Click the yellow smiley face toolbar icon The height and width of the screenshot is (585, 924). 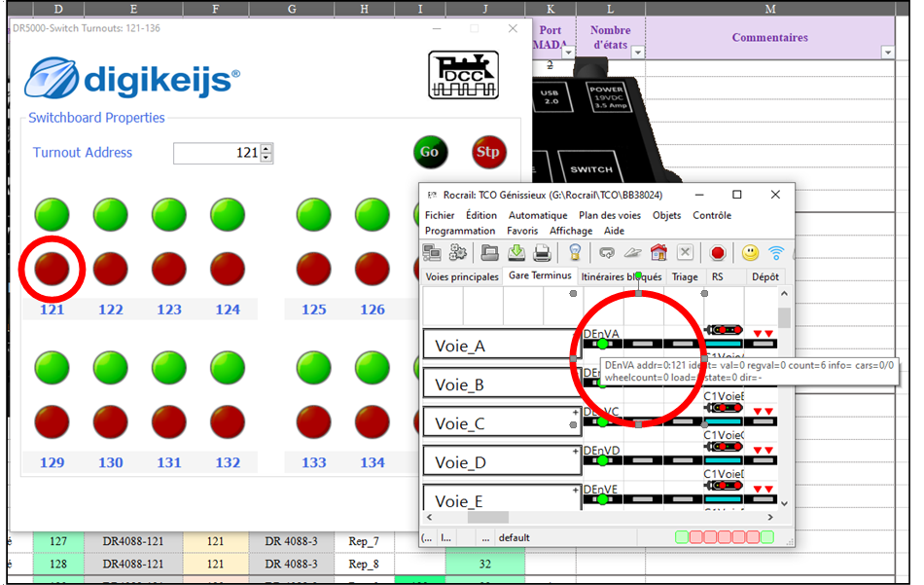[x=750, y=253]
